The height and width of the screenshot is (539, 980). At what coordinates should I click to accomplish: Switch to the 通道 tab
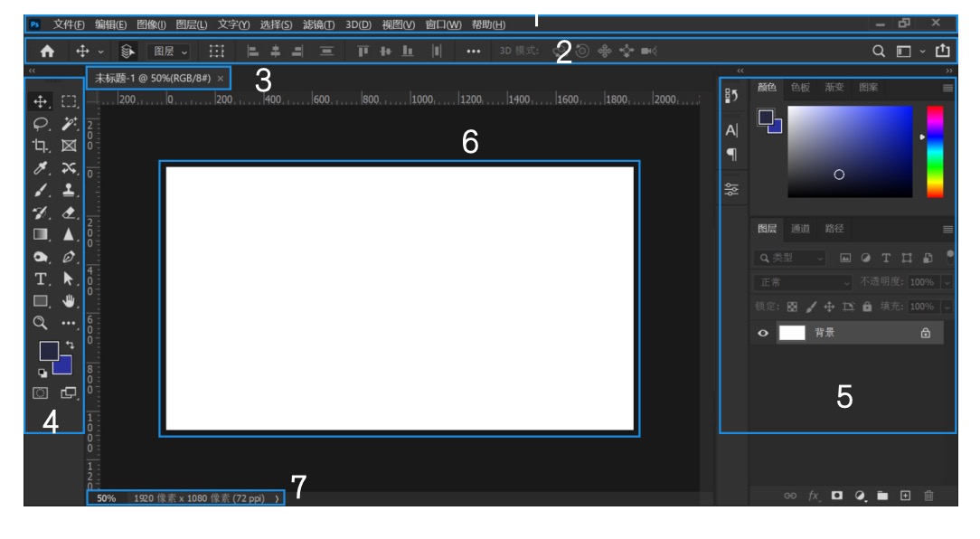pos(800,229)
